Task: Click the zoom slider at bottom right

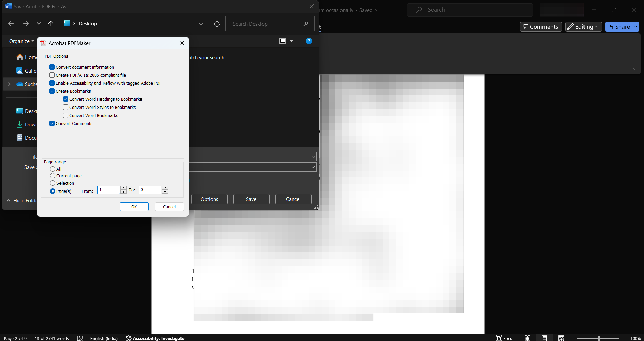Action: pyautogui.click(x=598, y=338)
